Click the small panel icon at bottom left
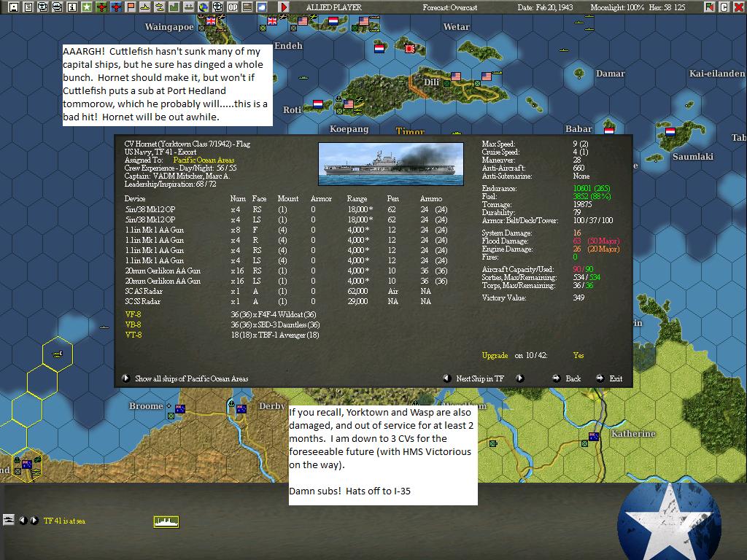The height and width of the screenshot is (560, 747). pyautogui.click(x=9, y=520)
